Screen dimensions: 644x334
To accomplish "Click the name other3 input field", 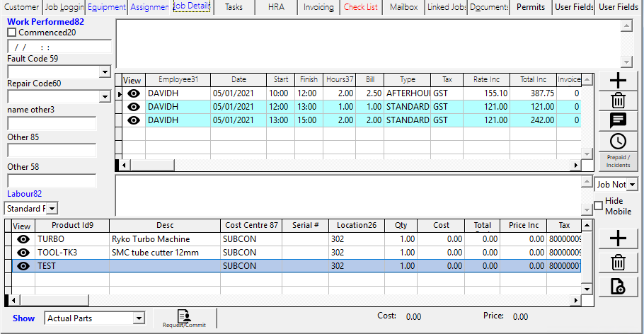I will (52, 124).
